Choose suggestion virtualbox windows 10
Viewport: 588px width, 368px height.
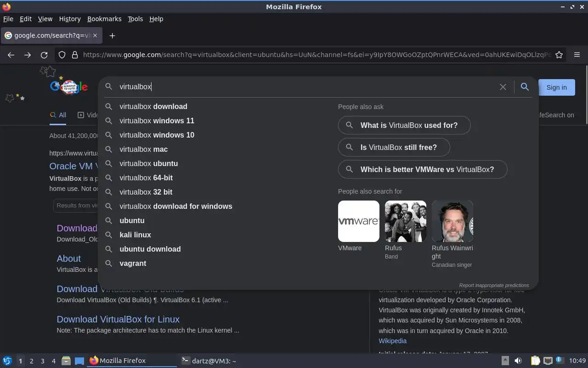tap(216, 135)
